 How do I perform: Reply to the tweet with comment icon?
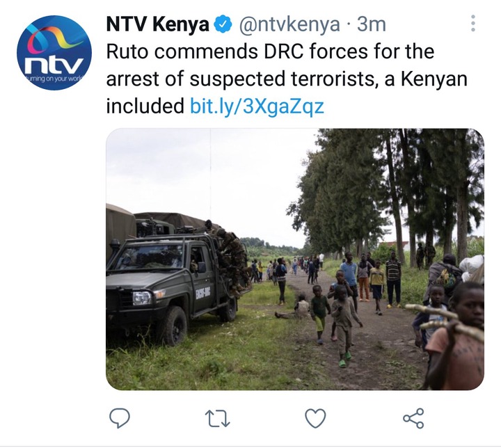click(x=120, y=418)
